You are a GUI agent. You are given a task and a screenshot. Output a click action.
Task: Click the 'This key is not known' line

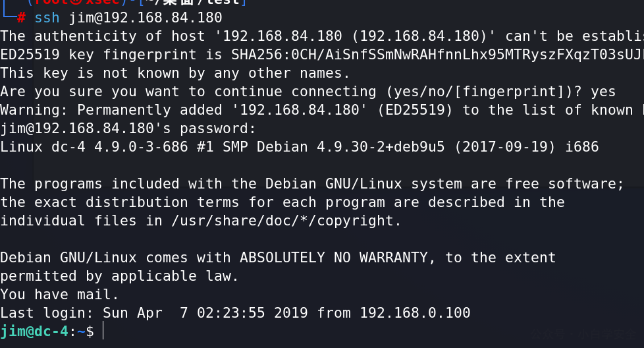(x=175, y=73)
